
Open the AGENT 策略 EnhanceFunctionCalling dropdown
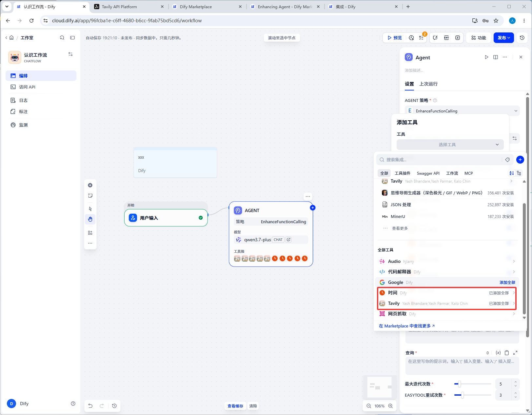click(463, 111)
